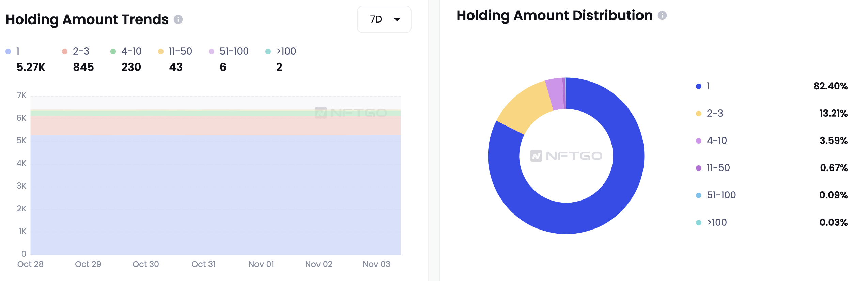Toggle the '2-3' series in trends legend
Viewport: 868px width, 281px height.
coord(75,51)
